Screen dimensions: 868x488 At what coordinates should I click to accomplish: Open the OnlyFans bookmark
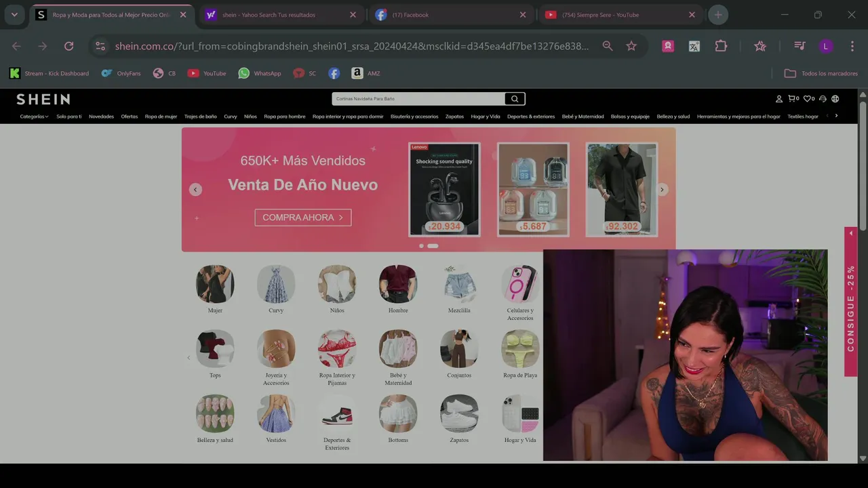pyautogui.click(x=121, y=73)
